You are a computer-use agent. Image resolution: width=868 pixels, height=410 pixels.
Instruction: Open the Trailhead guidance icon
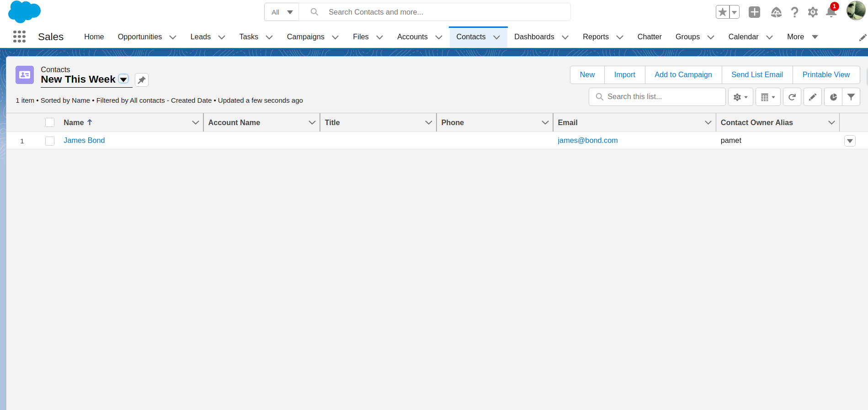pyautogui.click(x=776, y=12)
